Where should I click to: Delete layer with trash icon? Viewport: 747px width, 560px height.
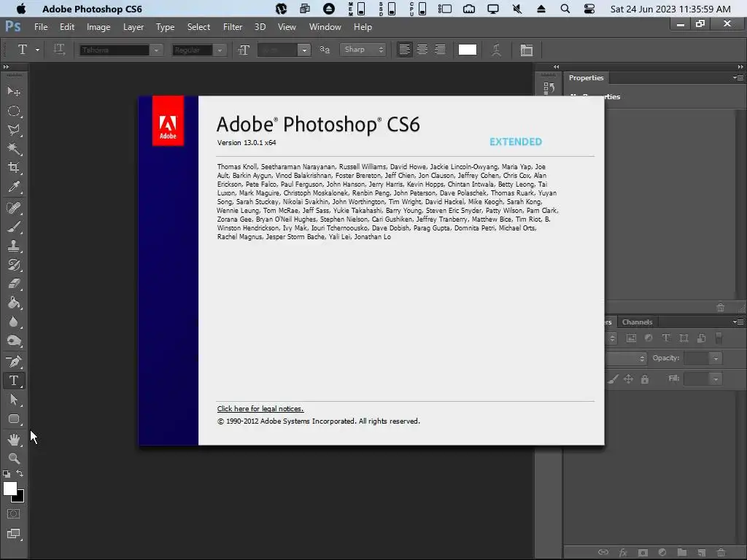721,553
